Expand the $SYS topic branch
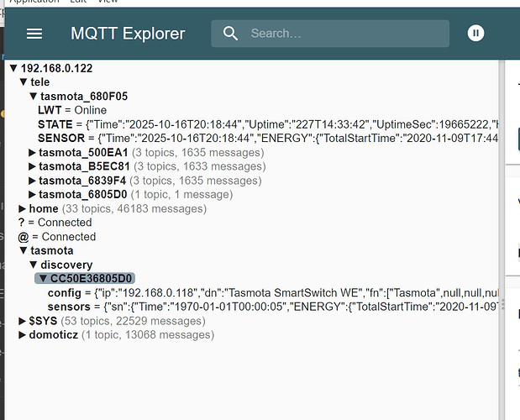Screen dimensions: 520x420 tap(23, 321)
